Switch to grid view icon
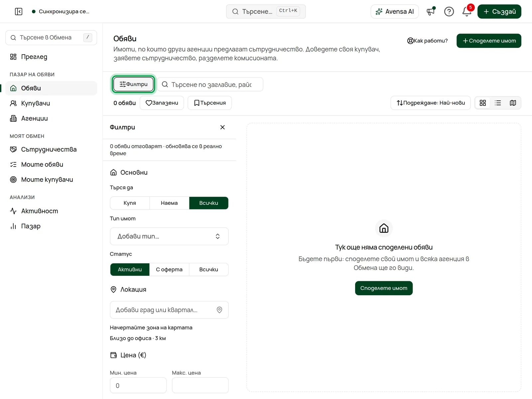This screenshot has width=532, height=399. tap(483, 103)
